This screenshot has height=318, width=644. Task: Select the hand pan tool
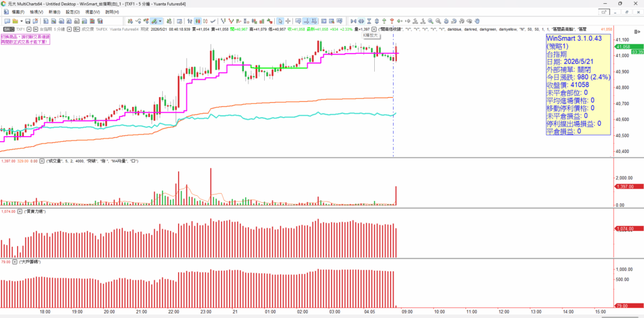click(477, 21)
